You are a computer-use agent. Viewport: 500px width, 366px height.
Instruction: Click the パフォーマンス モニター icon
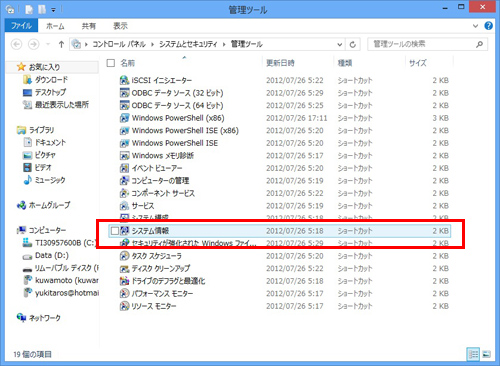point(124,294)
